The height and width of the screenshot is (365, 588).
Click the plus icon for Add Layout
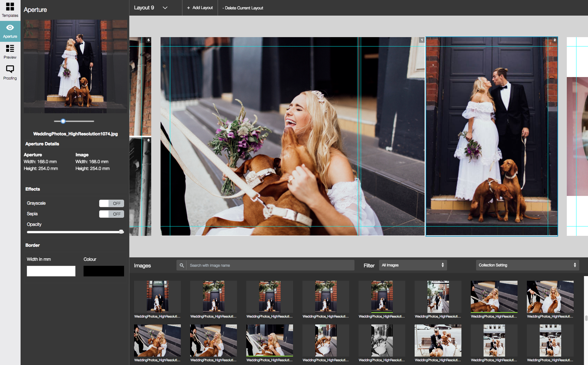[x=188, y=8]
